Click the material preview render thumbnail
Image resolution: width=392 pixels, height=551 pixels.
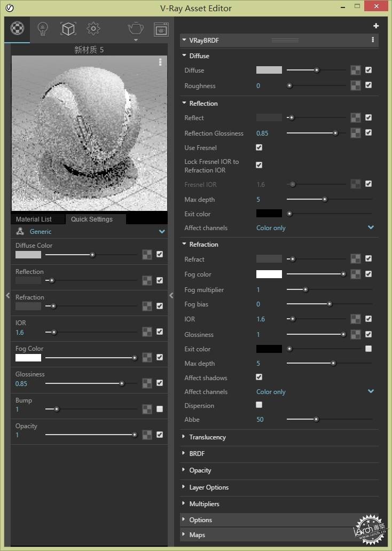pyautogui.click(x=89, y=133)
